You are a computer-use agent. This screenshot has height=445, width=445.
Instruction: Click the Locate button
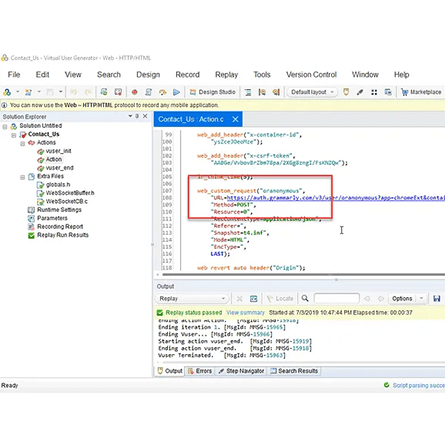click(x=280, y=298)
